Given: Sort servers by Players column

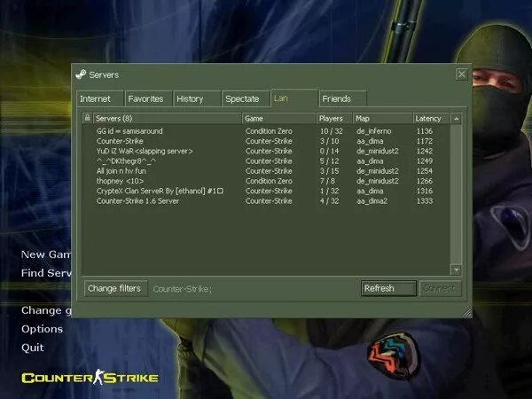Looking at the screenshot, I should [x=334, y=119].
